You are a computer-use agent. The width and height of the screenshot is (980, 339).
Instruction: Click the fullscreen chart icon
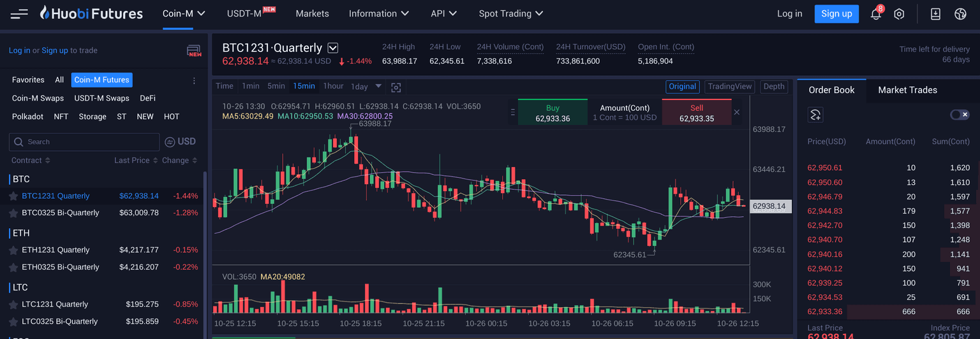point(396,87)
